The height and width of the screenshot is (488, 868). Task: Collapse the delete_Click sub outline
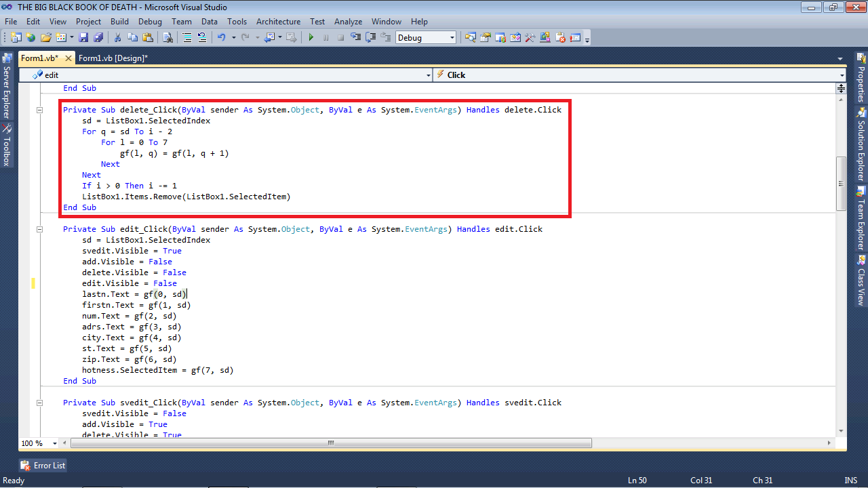click(39, 110)
